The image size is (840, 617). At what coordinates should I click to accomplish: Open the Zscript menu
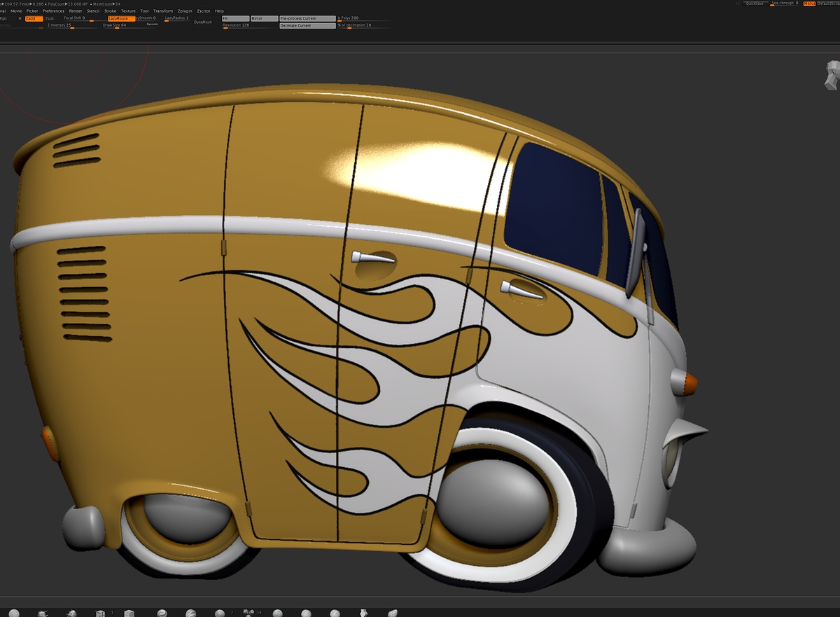point(203,11)
